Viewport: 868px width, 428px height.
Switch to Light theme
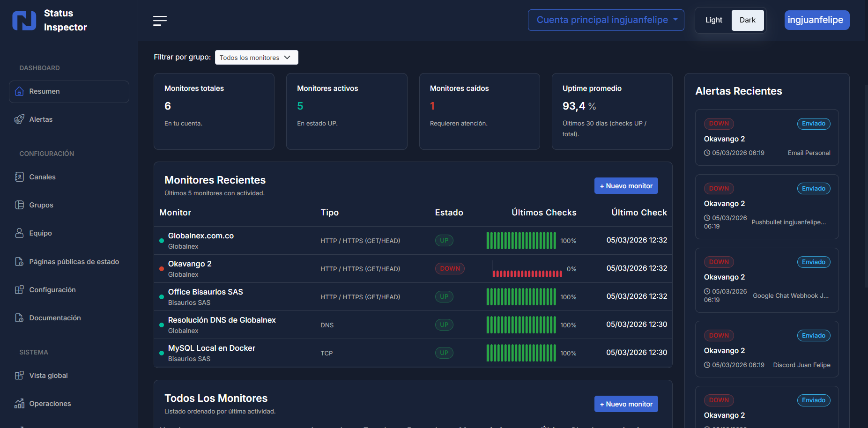tap(714, 20)
